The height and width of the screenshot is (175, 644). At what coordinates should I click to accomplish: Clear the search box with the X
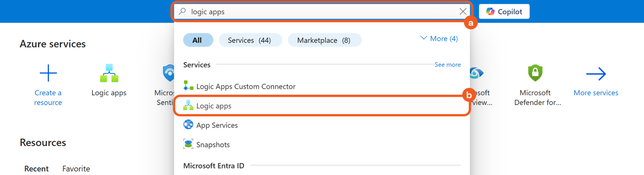(x=463, y=12)
